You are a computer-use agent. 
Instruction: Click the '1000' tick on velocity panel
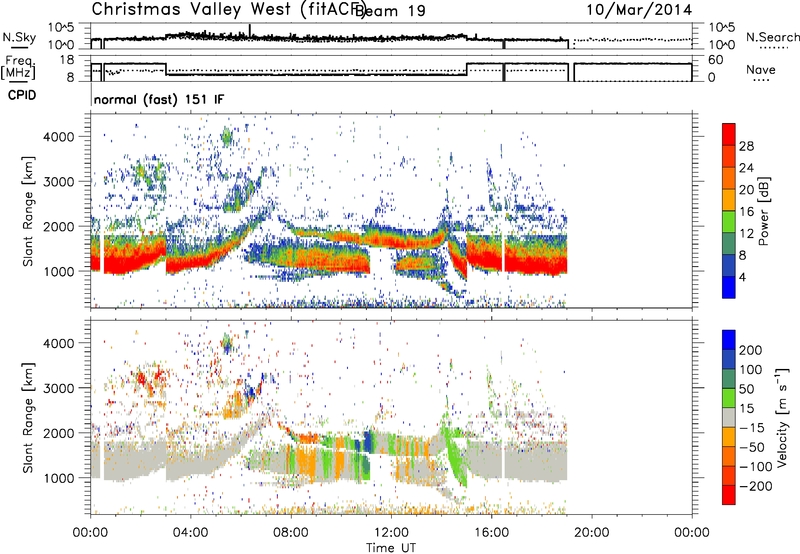[58, 478]
